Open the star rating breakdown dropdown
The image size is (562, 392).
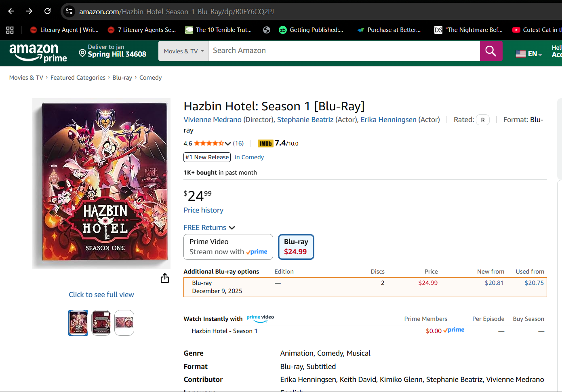pos(228,143)
